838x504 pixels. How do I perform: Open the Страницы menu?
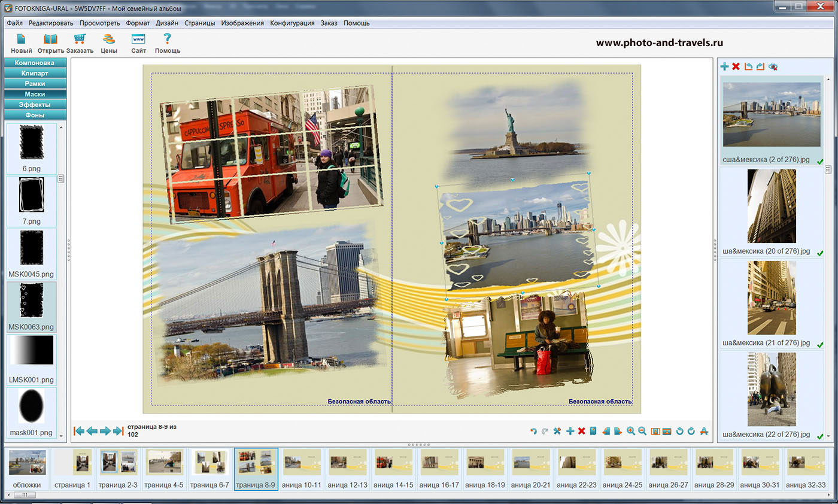199,23
